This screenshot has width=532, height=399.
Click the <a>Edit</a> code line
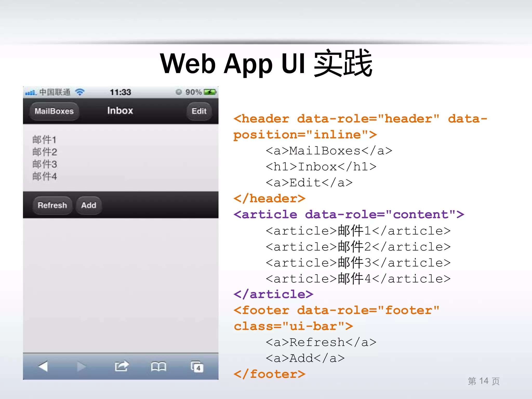pyautogui.click(x=309, y=183)
